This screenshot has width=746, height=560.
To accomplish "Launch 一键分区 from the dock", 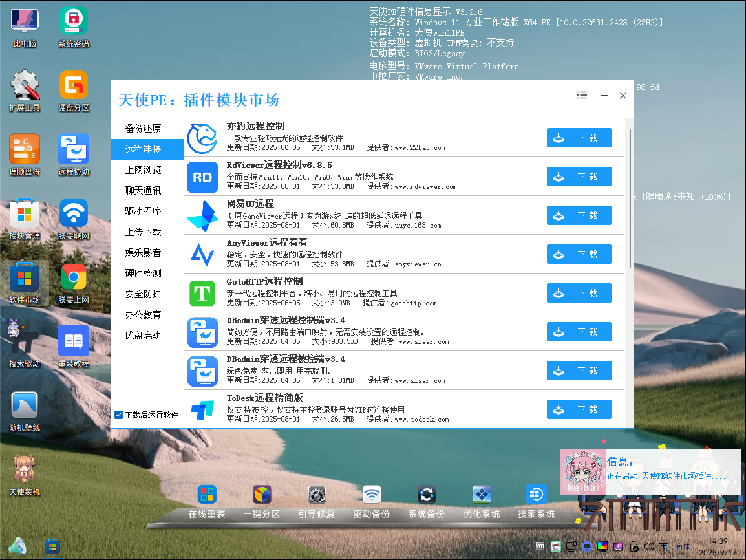I will 262,502.
